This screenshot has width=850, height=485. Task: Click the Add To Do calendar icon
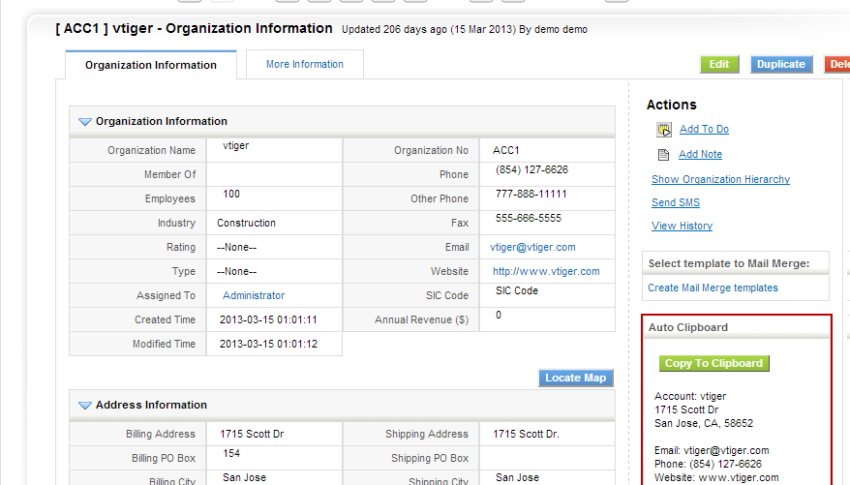tap(664, 130)
